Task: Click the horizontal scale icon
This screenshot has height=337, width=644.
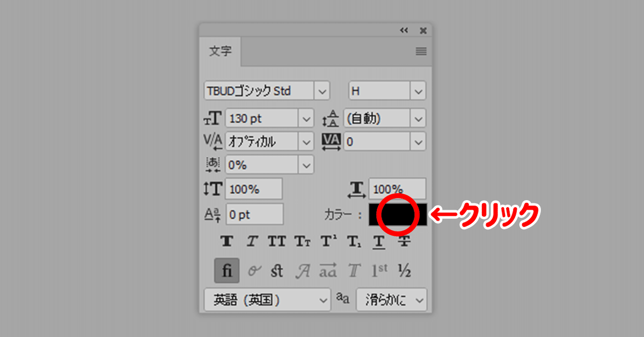Action: (x=357, y=190)
